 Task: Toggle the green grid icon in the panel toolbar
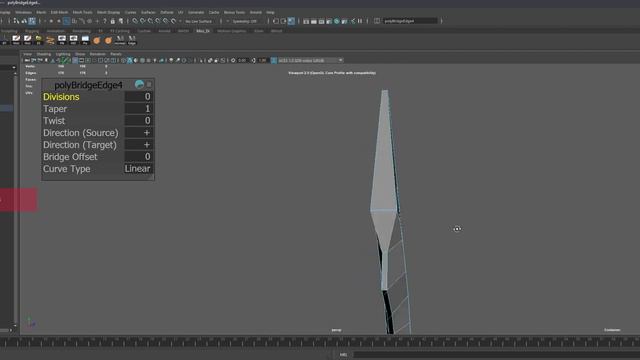65,60
